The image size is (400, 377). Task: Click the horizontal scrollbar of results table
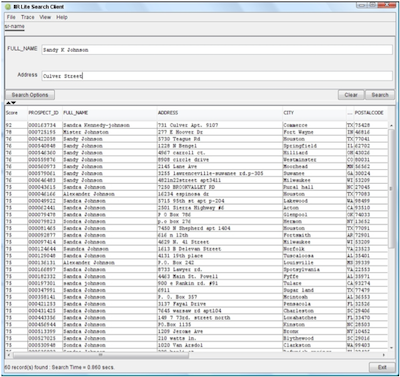(x=101, y=355)
